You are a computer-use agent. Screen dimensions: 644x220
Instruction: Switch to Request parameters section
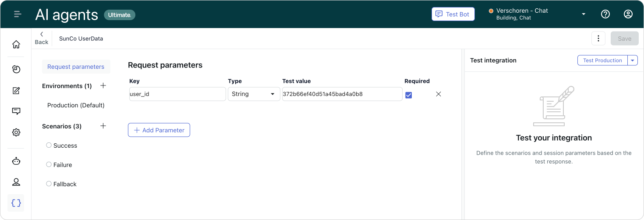click(x=76, y=67)
